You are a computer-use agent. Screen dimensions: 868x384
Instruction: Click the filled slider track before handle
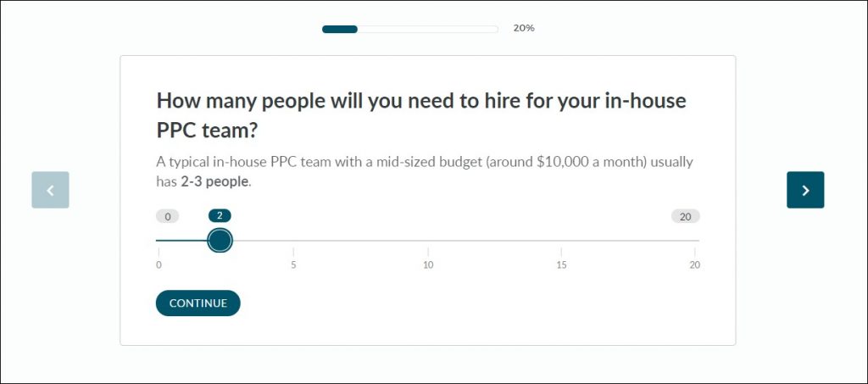[182, 241]
